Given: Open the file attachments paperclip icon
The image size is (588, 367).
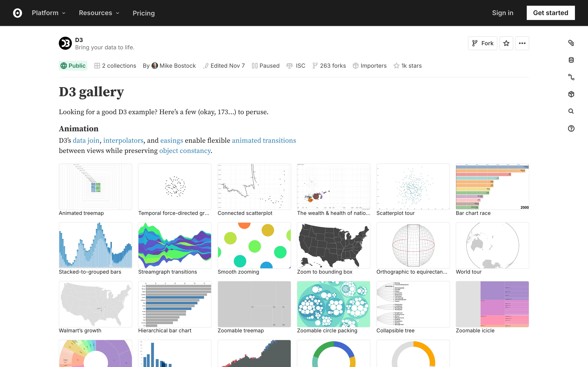Looking at the screenshot, I should [571, 43].
